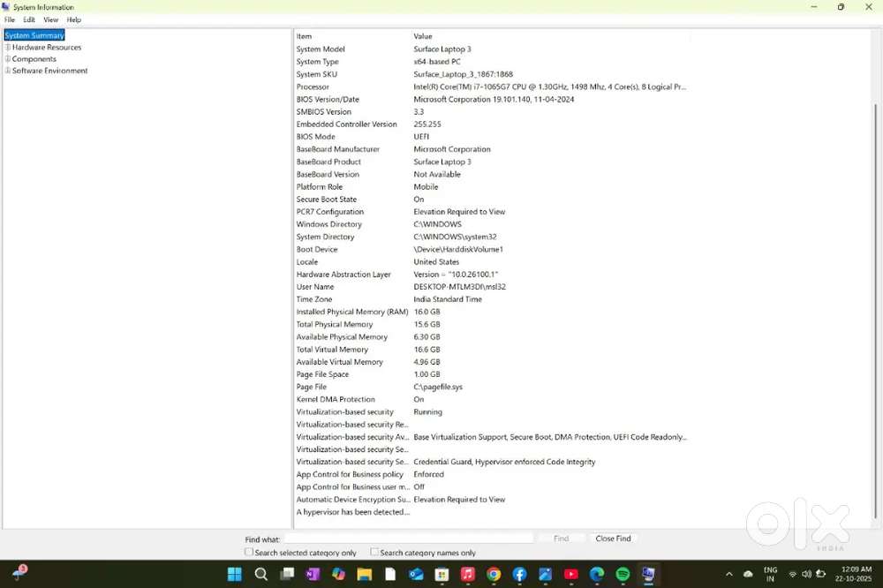The image size is (883, 588).
Task: Show hidden system tray icons
Action: 730,575
